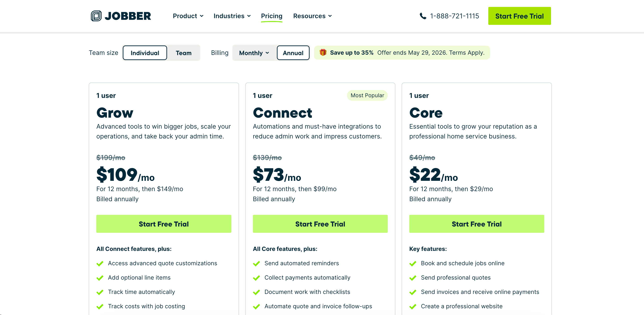The image size is (644, 315).
Task: Click the phone handset icon
Action: pos(423,16)
